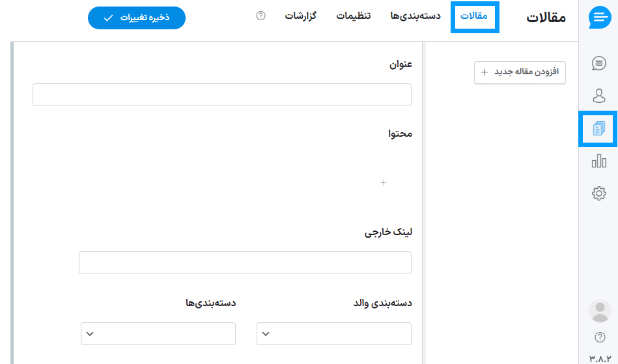Click the ذخیره تغییرات save button
Screen dimensions: 618x364
[137, 18]
